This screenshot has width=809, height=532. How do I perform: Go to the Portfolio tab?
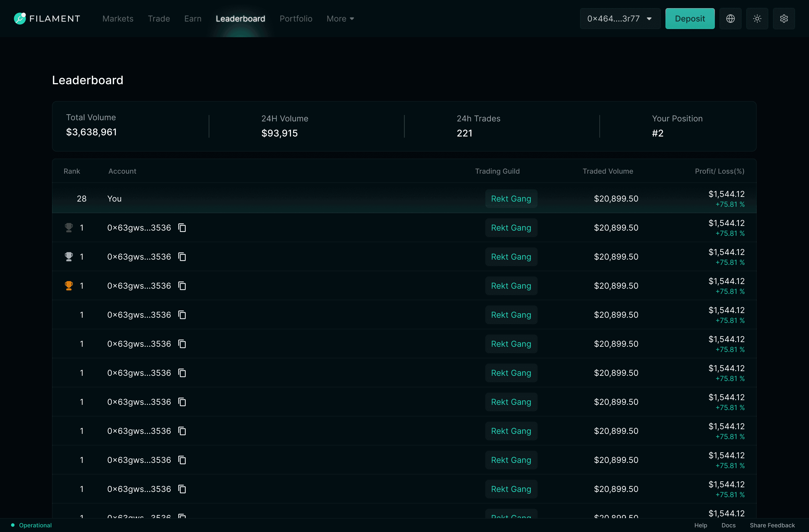[x=296, y=19]
